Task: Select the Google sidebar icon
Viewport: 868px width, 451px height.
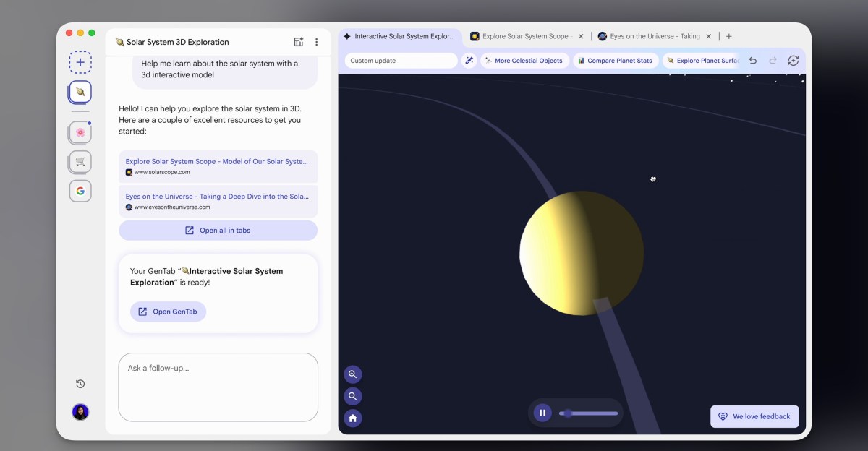Action: 80,191
